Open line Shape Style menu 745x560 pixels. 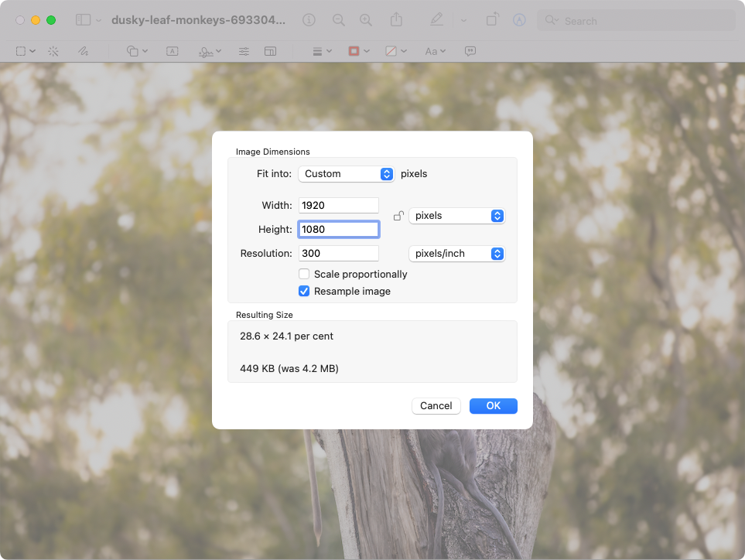[322, 51]
